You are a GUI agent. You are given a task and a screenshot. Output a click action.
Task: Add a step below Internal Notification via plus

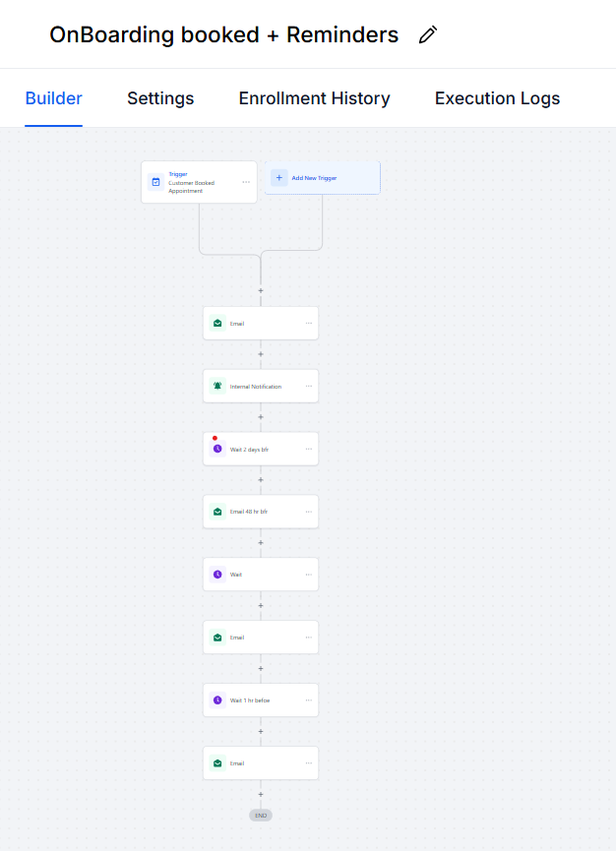click(261, 417)
